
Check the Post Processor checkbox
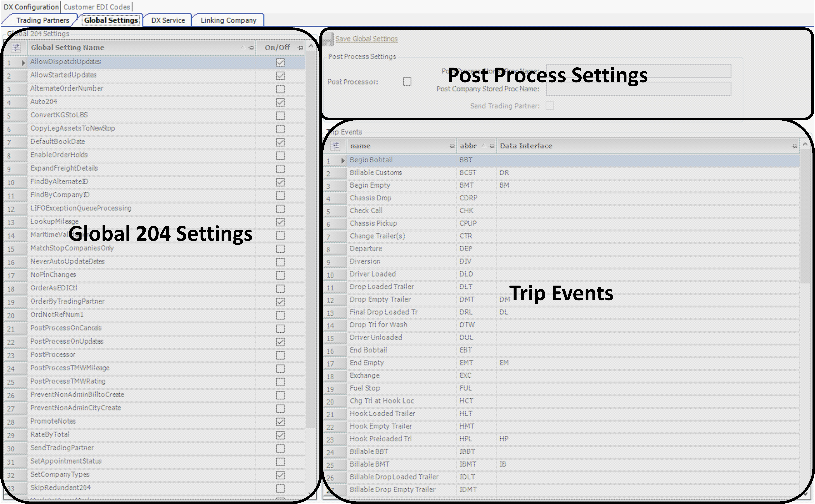pos(407,82)
